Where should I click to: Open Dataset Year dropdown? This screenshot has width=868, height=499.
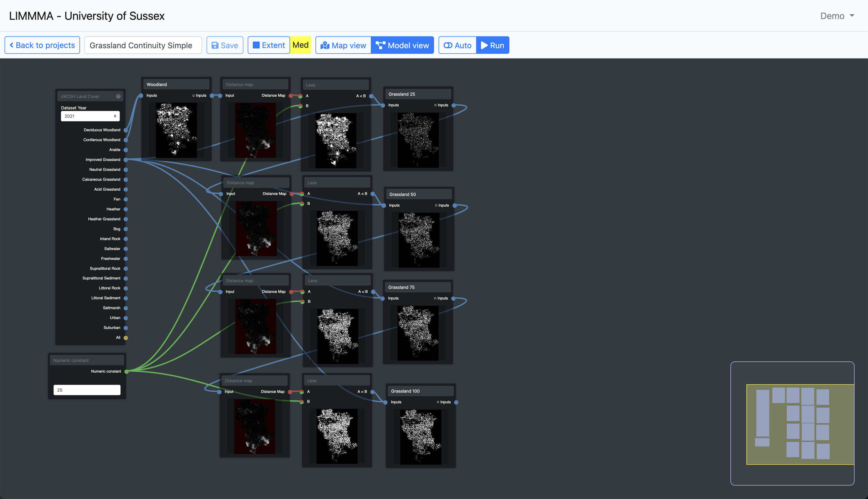coord(90,116)
